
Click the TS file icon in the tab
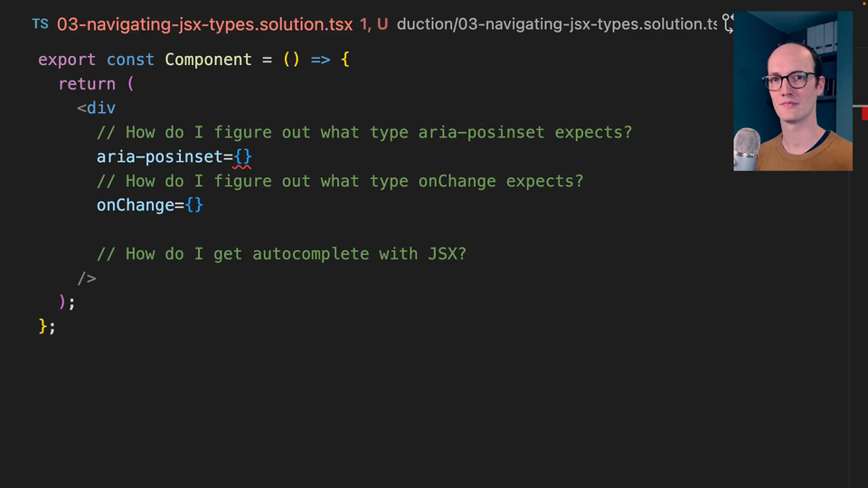40,24
